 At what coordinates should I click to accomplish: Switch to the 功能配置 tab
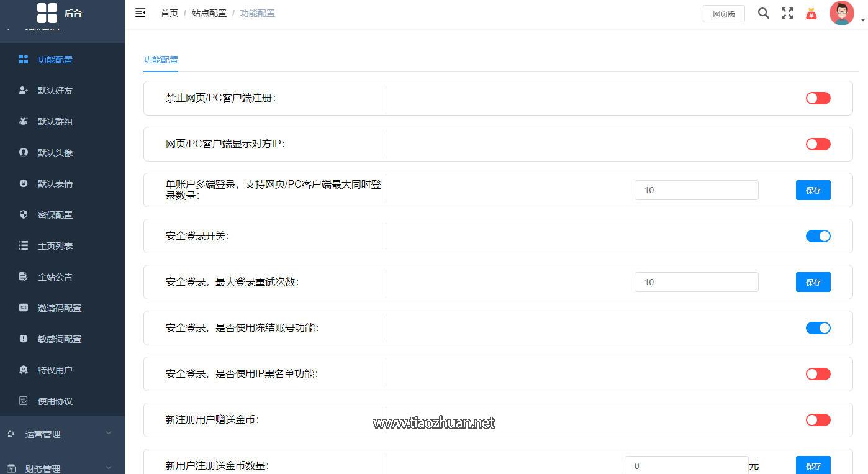click(x=161, y=59)
